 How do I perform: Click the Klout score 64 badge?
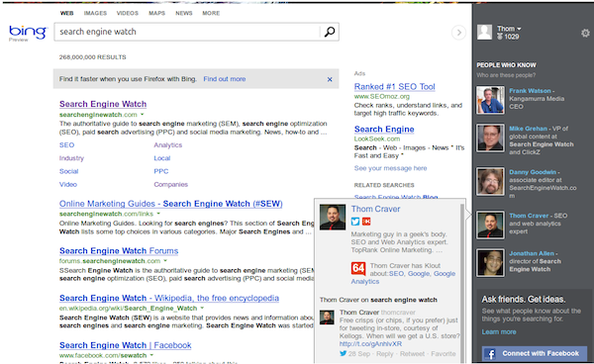tap(358, 268)
